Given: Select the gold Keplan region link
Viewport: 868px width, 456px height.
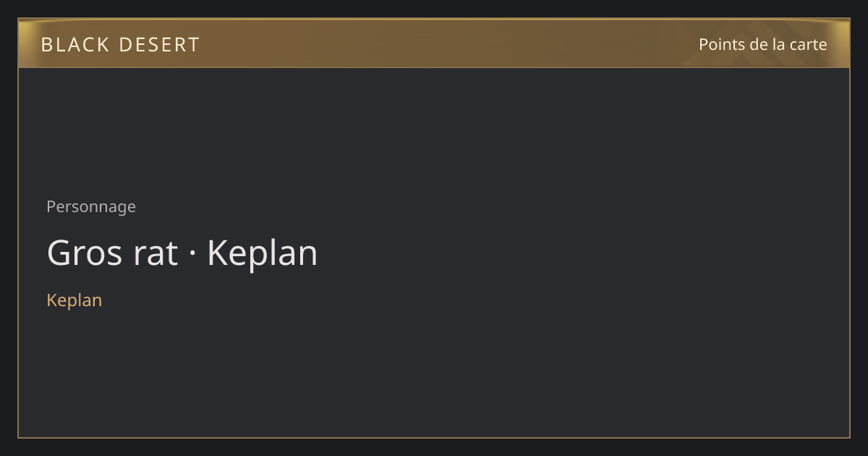Looking at the screenshot, I should tap(74, 300).
